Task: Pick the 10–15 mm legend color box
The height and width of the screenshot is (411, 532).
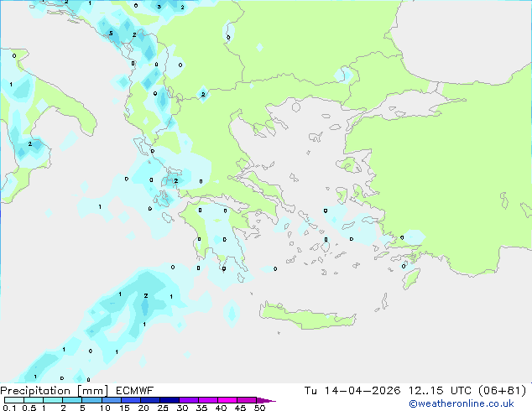Action: tap(112, 400)
